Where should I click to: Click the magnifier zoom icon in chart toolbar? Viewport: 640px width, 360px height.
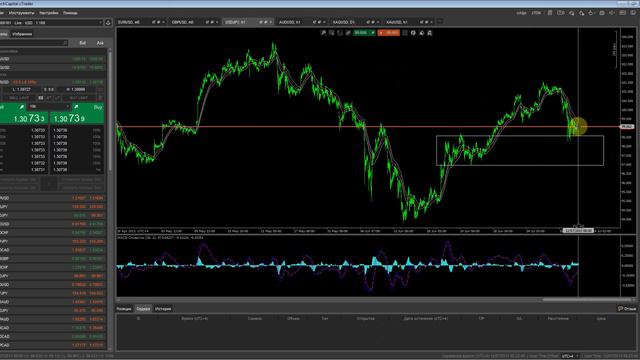pos(323,33)
